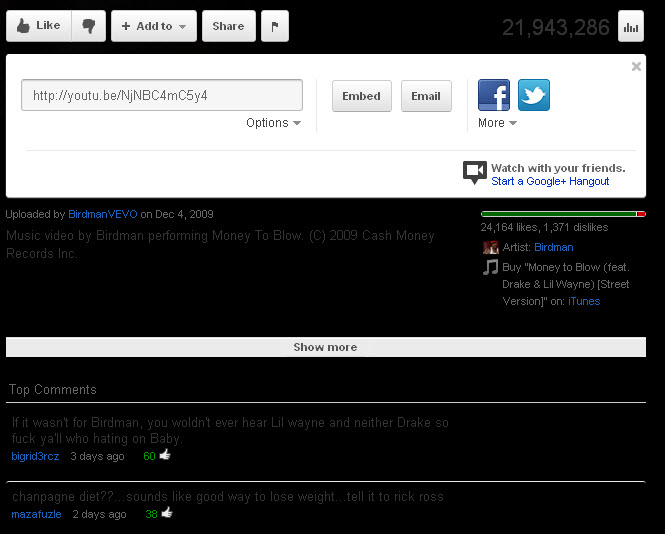Image resolution: width=665 pixels, height=534 pixels.
Task: Thumb up mazafuzle's comment
Action: point(167,513)
